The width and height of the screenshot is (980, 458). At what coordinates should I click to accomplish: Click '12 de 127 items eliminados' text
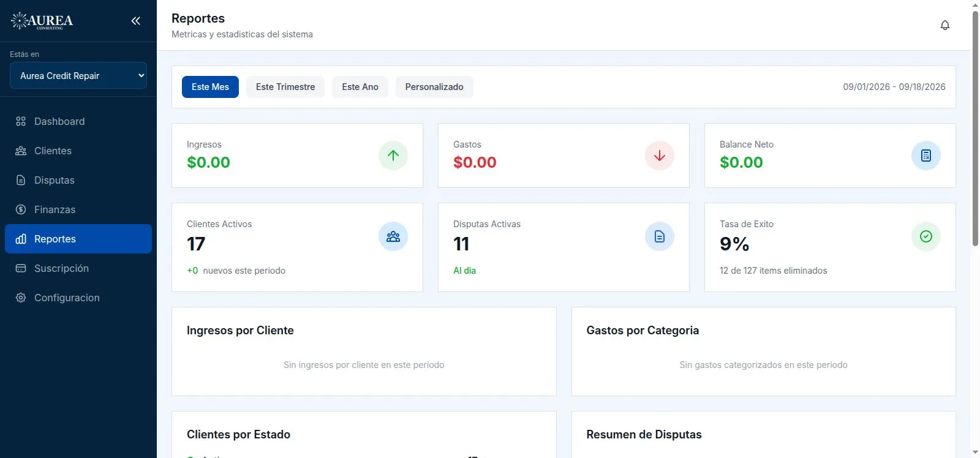tap(773, 271)
